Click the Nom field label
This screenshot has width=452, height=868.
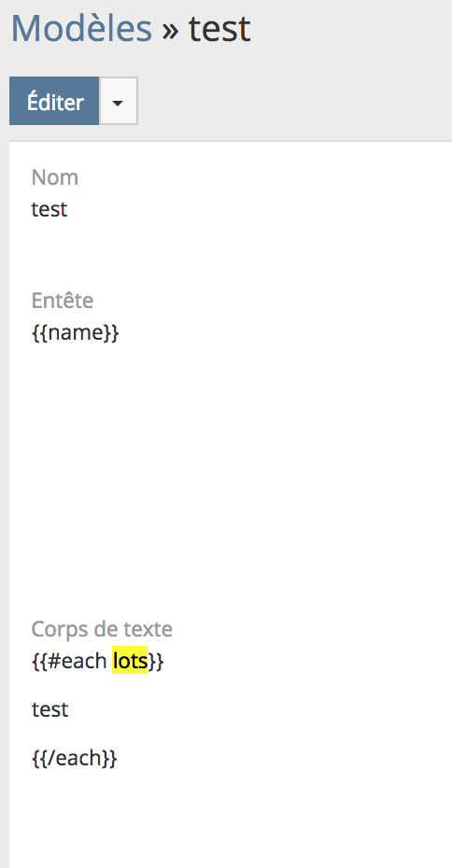55,177
